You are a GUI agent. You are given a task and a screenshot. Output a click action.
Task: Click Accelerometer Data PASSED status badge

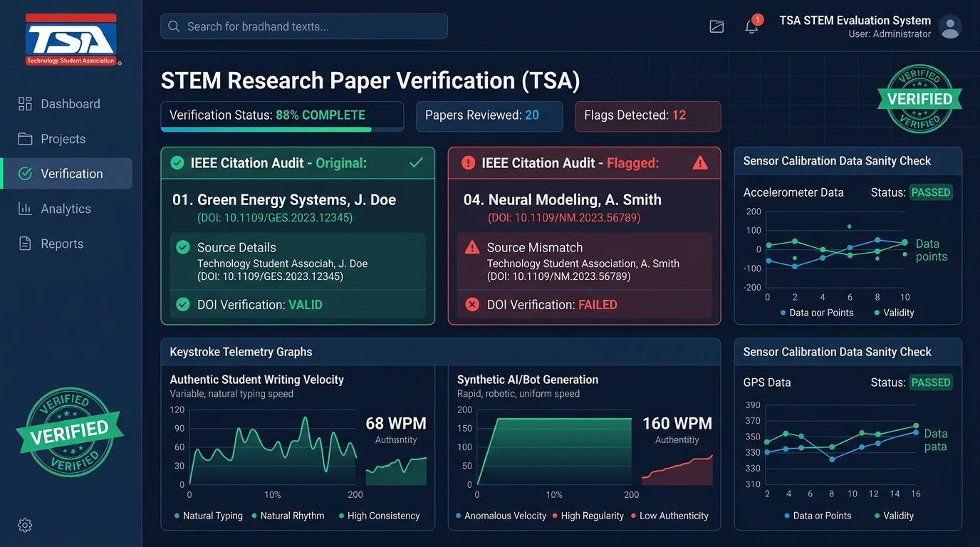pos(931,192)
